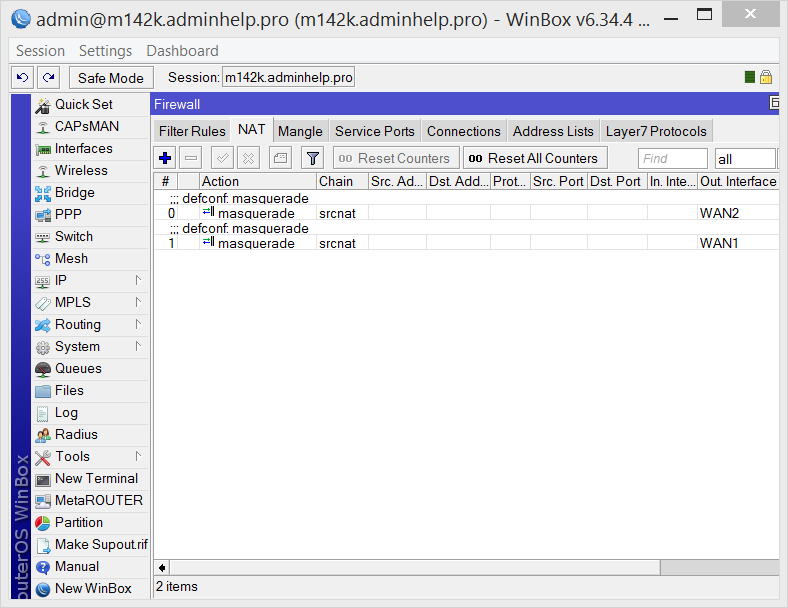Sort by Chain column header

coord(342,181)
